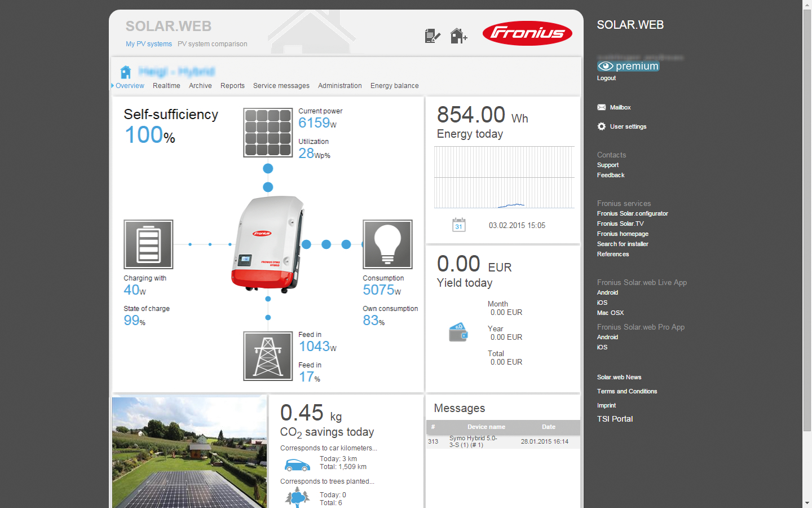Select message 313 row in Messages
The height and width of the screenshot is (508, 812).
[x=502, y=441]
